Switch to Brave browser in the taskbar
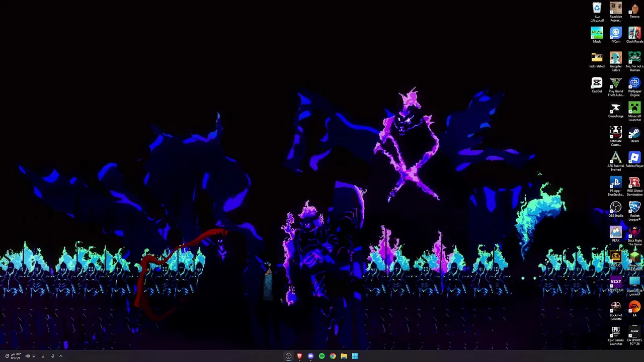This screenshot has width=644, height=362. click(x=299, y=356)
